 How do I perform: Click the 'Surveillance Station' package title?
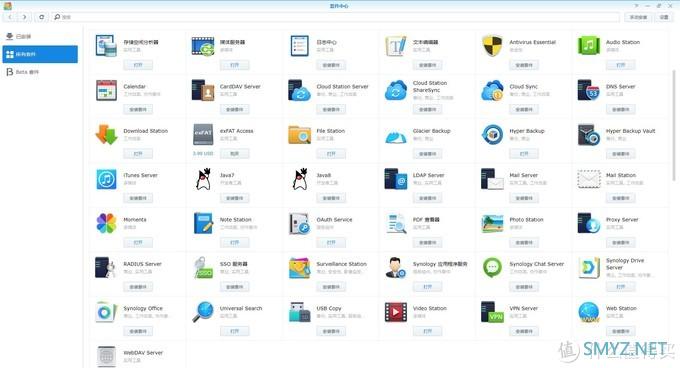pyautogui.click(x=342, y=264)
